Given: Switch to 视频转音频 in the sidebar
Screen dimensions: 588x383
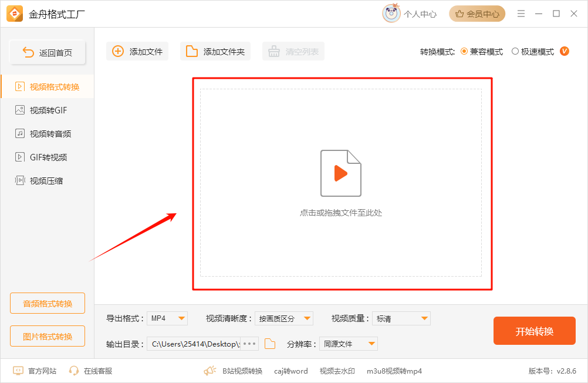Looking at the screenshot, I should (x=48, y=134).
